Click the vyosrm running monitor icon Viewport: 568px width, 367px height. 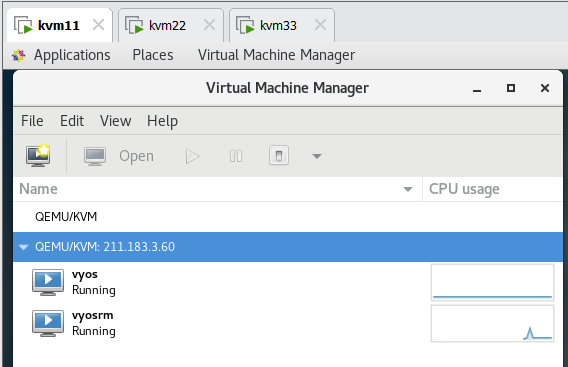[x=48, y=323]
